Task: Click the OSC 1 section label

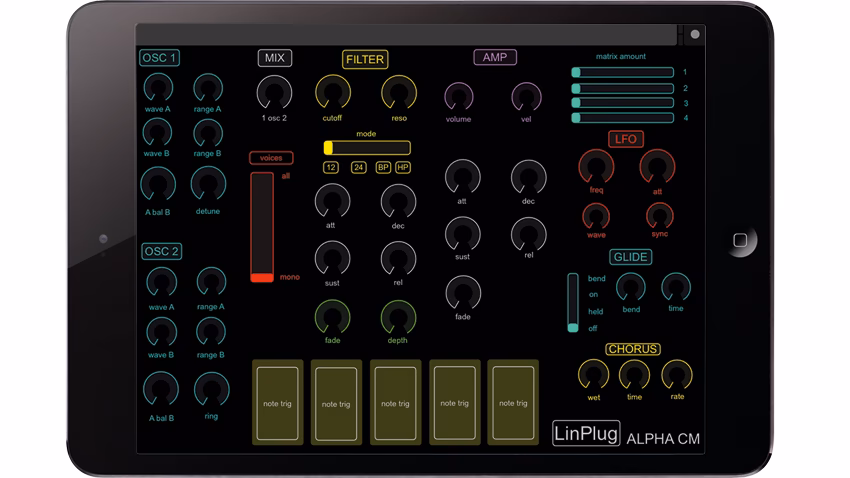Action: pyautogui.click(x=159, y=58)
